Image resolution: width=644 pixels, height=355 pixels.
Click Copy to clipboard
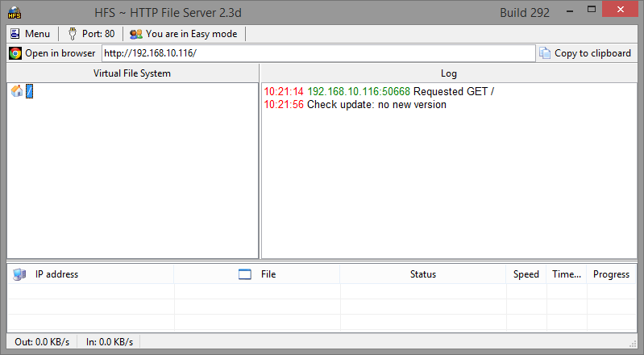tap(585, 53)
